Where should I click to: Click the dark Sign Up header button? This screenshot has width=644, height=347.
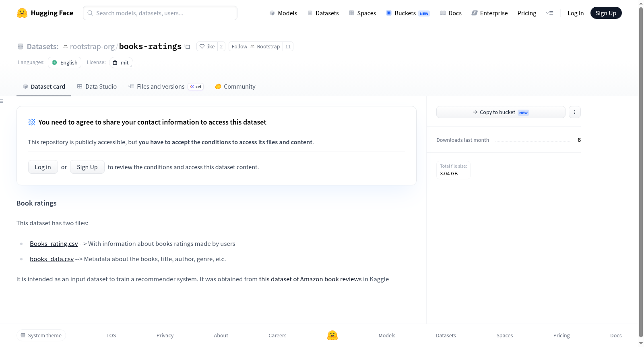[x=606, y=13]
